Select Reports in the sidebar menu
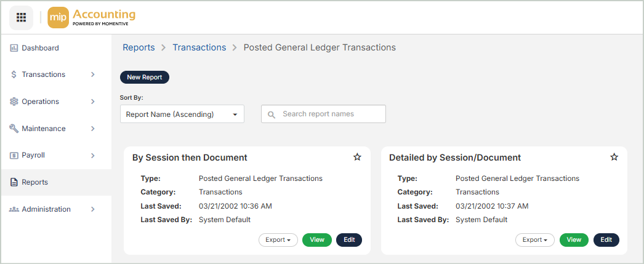The image size is (644, 264). (34, 182)
